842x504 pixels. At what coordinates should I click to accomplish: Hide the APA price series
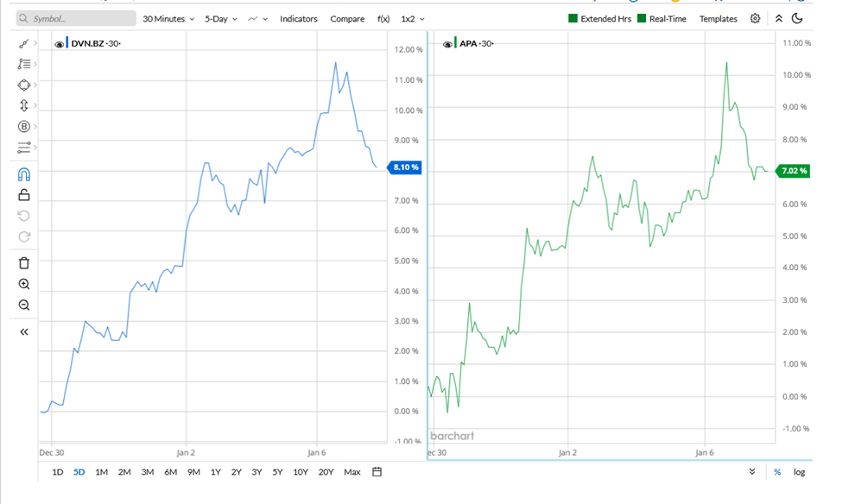pyautogui.click(x=446, y=44)
